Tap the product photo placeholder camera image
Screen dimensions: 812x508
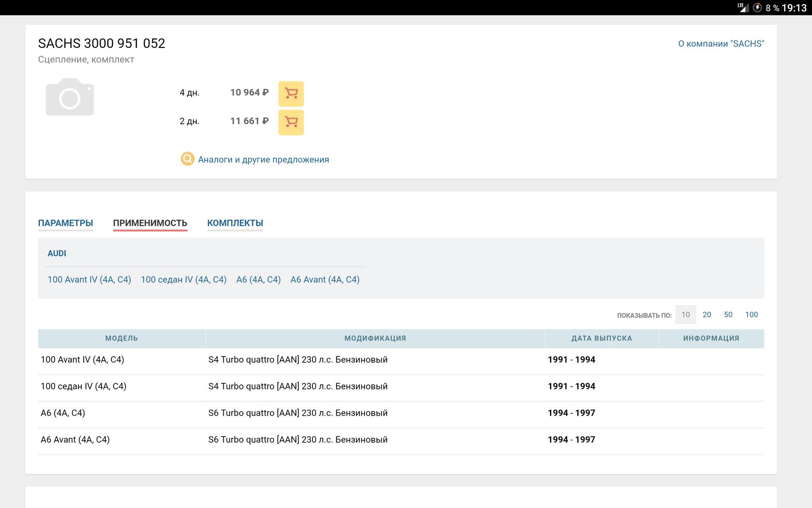[x=70, y=97]
